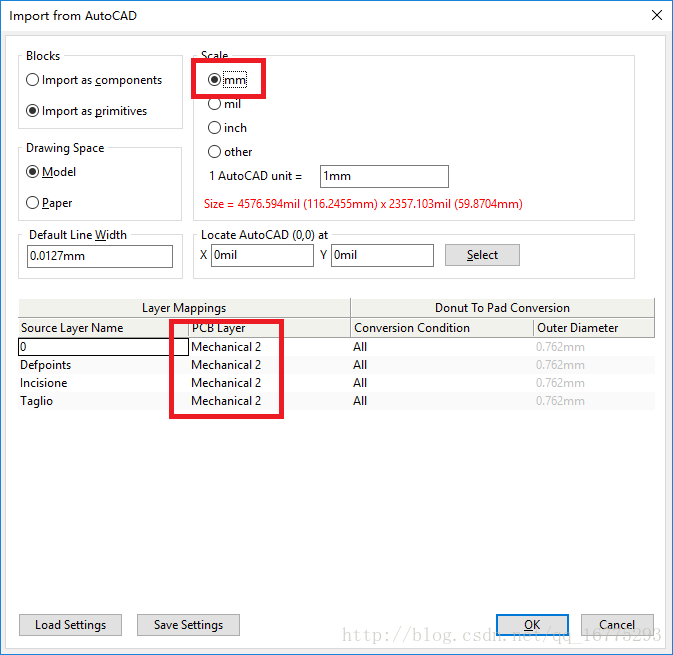
Task: Click Outer Diameter value for Defpoints
Action: pos(594,365)
